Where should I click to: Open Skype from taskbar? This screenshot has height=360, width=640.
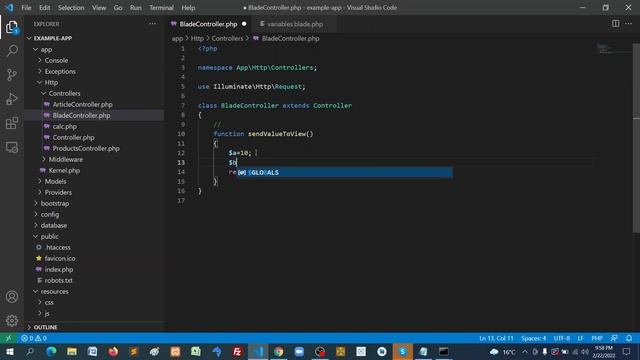tap(402, 351)
